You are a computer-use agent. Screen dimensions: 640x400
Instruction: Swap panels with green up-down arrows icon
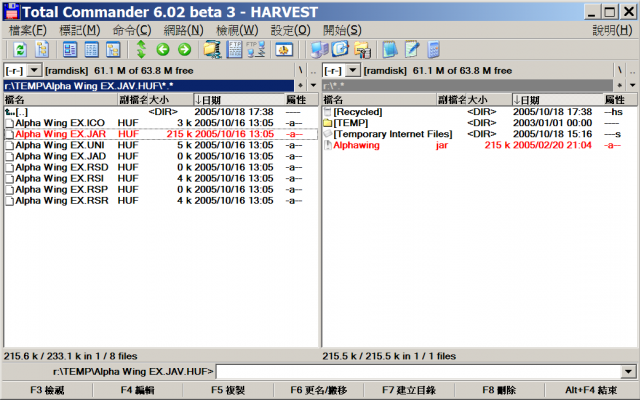point(141,50)
